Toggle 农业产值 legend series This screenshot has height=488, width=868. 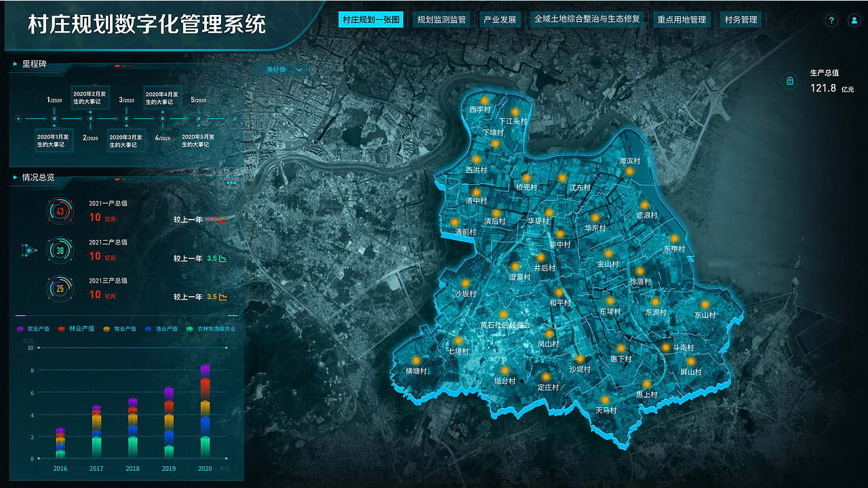click(33, 329)
